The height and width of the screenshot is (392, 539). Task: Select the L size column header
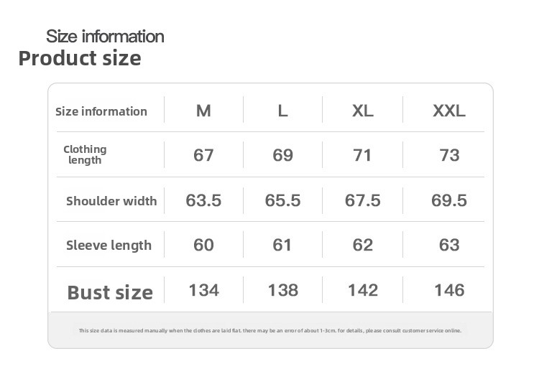[282, 111]
